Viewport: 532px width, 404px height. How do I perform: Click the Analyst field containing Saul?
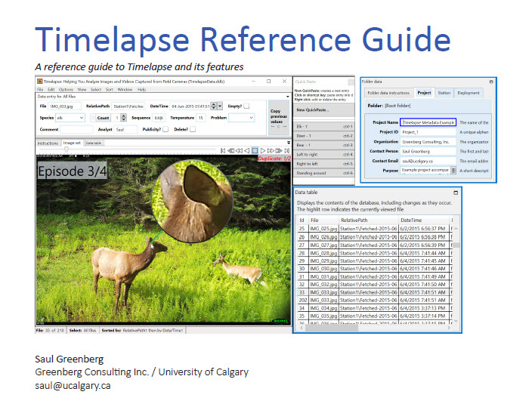coord(126,129)
